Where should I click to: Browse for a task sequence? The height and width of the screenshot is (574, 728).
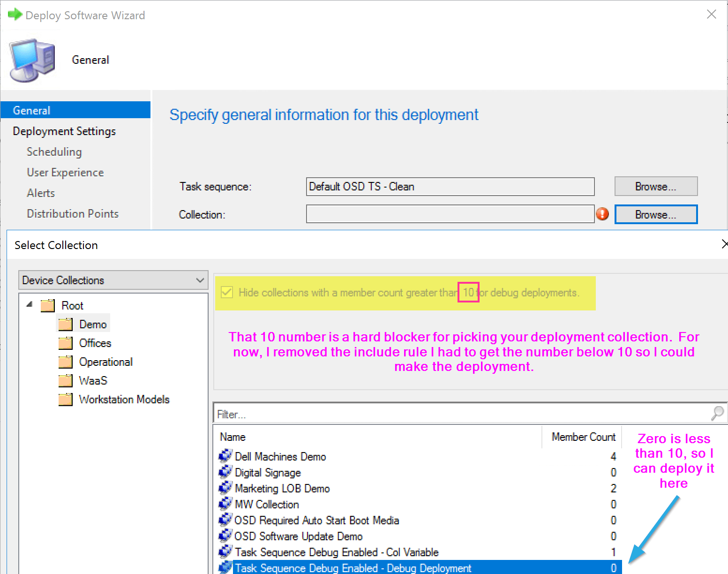point(655,187)
